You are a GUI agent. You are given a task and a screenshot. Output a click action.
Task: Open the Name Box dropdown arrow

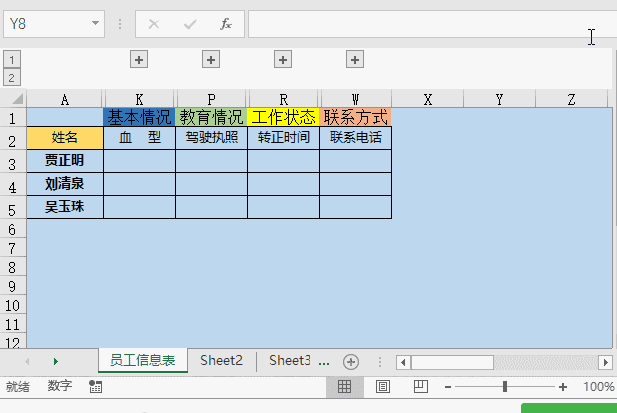[x=96, y=24]
